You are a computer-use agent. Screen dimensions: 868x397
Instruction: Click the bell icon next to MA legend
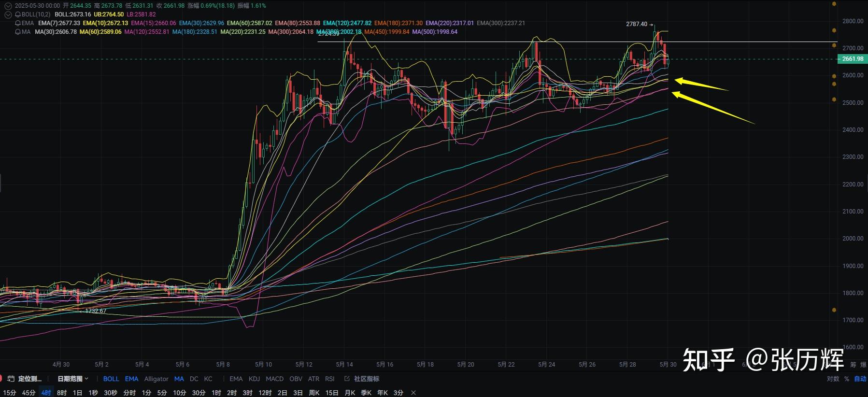coord(18,32)
